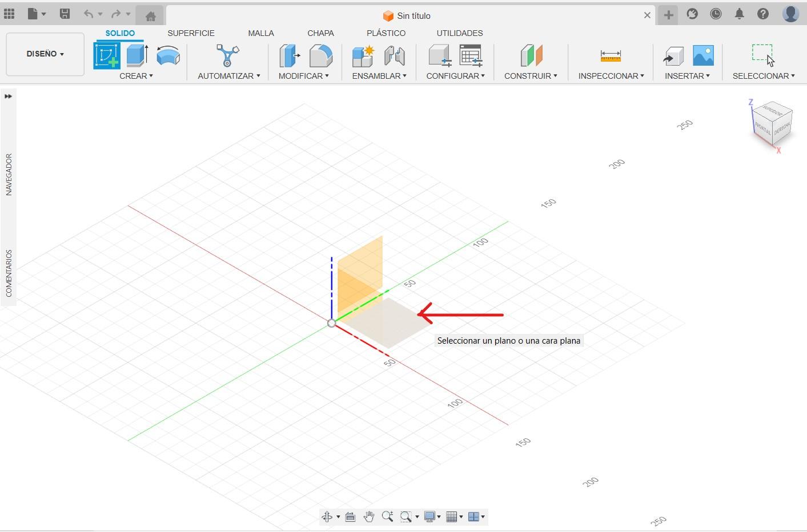Screen dimensions: 807x532
Task: Select the Extrude tool
Action: click(138, 56)
